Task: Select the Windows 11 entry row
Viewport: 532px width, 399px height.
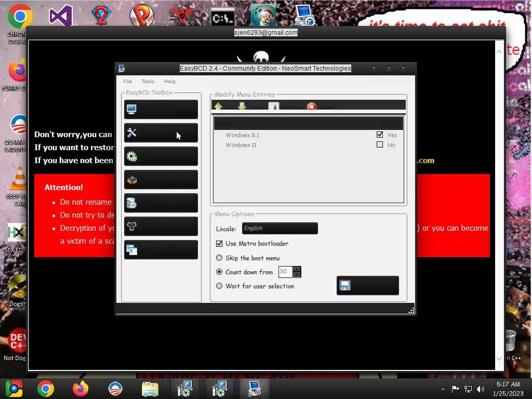Action: (x=309, y=145)
